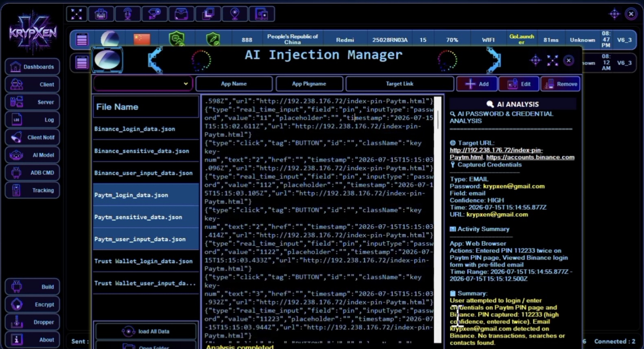Open the Tracking section
Viewport: 644px width, 349px height.
33,190
